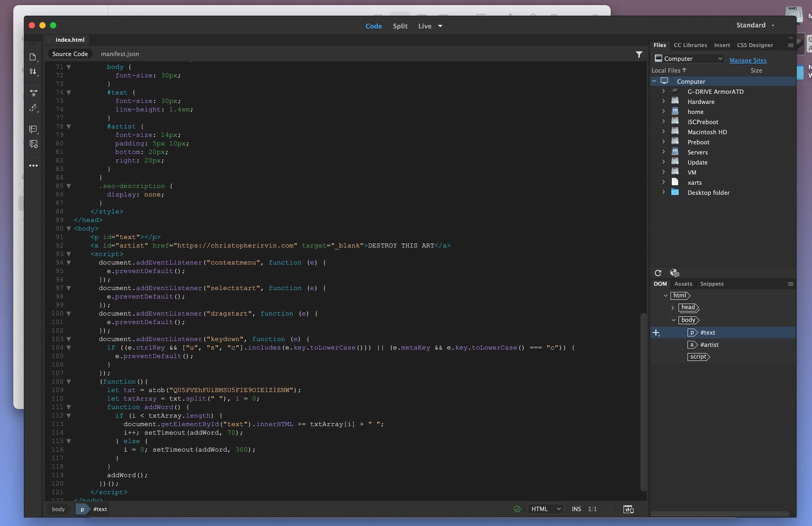Open the three-dots more tools icon
Screen dimensions: 812x526
pyautogui.click(x=33, y=166)
